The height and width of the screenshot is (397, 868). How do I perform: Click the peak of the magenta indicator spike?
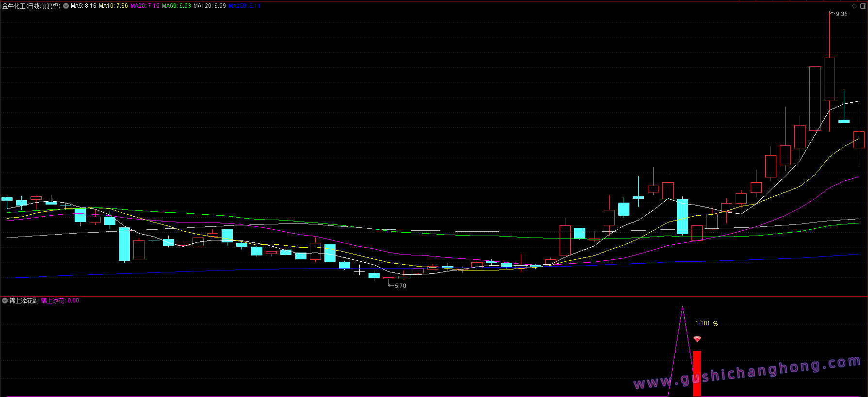click(x=682, y=308)
